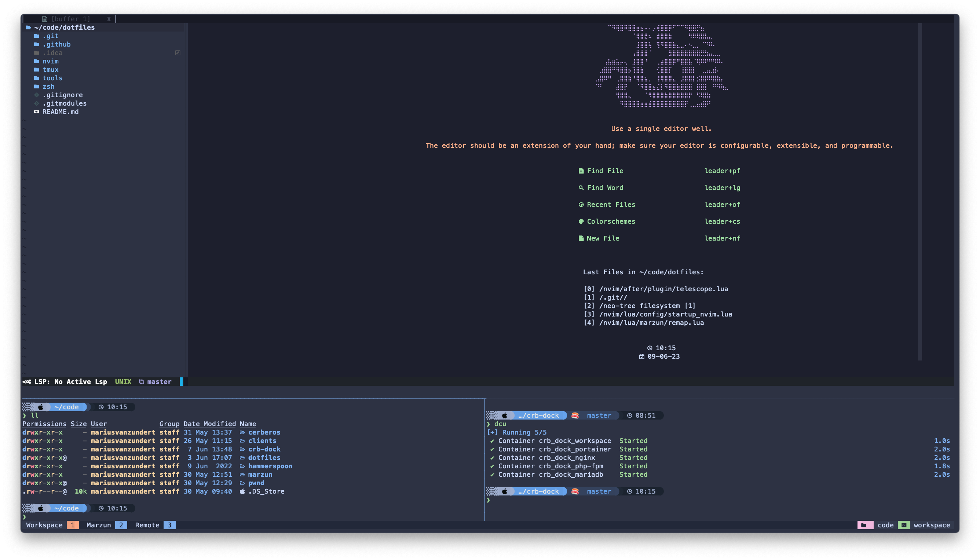This screenshot has height=560, width=980.
Task: Click the open-window indicator beside .idea
Action: (178, 53)
